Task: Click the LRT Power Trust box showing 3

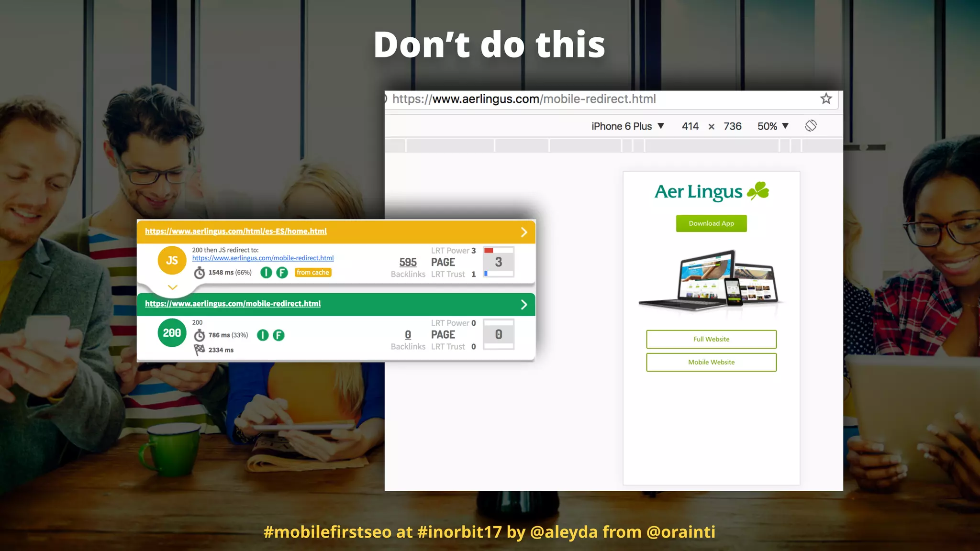Action: click(499, 262)
